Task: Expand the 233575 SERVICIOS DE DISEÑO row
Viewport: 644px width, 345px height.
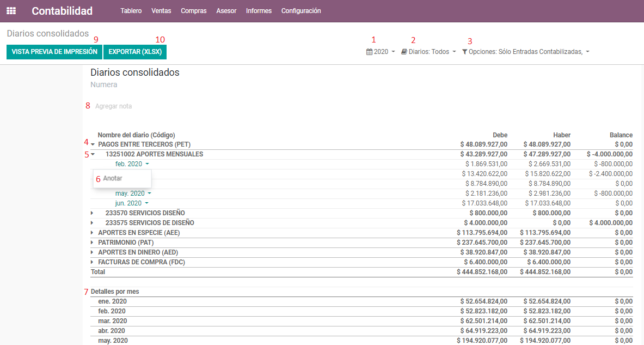Action: click(93, 223)
